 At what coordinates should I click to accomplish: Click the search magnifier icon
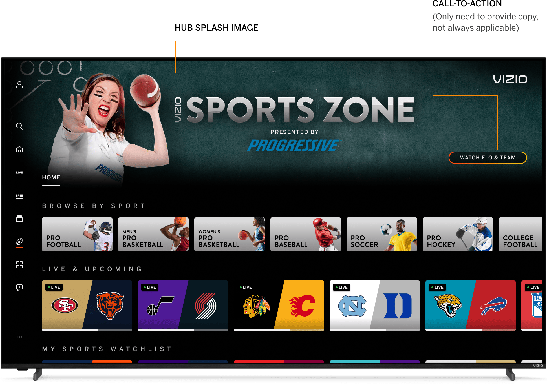coord(19,126)
